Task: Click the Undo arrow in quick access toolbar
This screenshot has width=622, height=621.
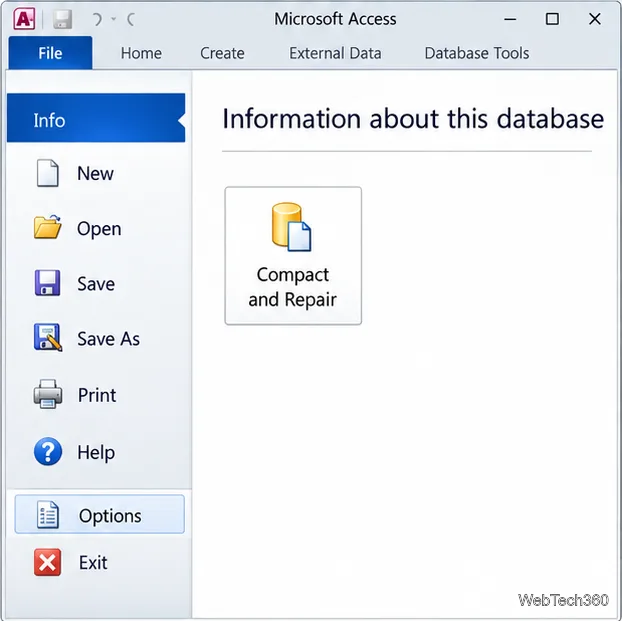Action: [x=97, y=19]
